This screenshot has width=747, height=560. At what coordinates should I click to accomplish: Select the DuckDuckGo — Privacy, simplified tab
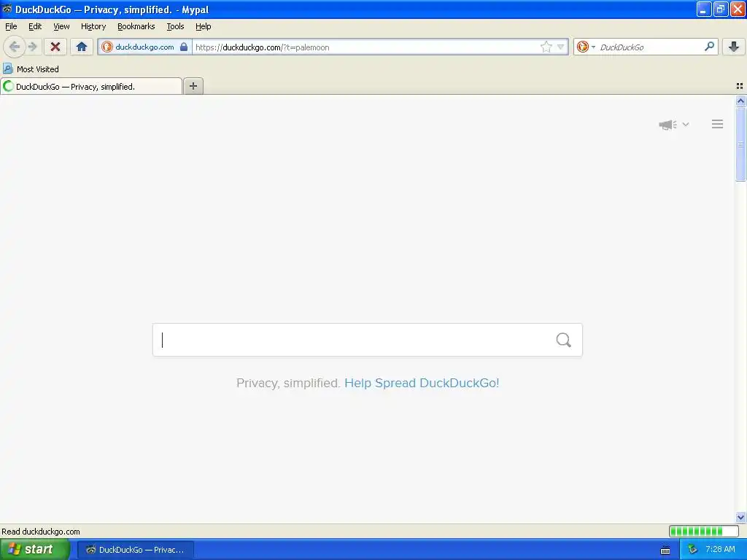pos(91,86)
